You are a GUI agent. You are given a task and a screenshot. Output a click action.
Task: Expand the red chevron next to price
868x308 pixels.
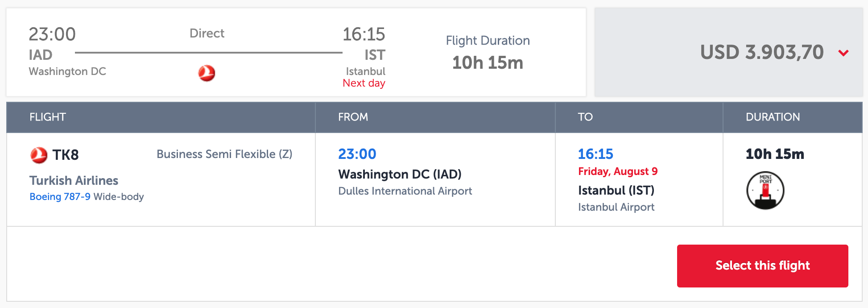click(843, 53)
